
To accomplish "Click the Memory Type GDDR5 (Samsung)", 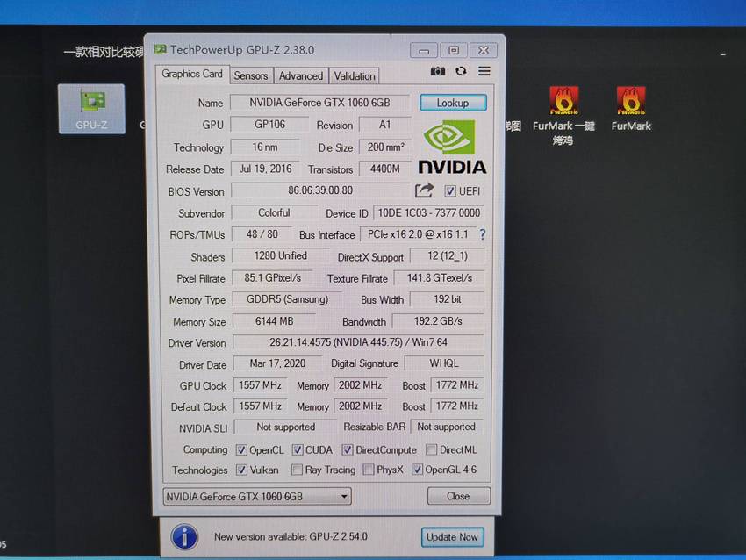I will 287,299.
